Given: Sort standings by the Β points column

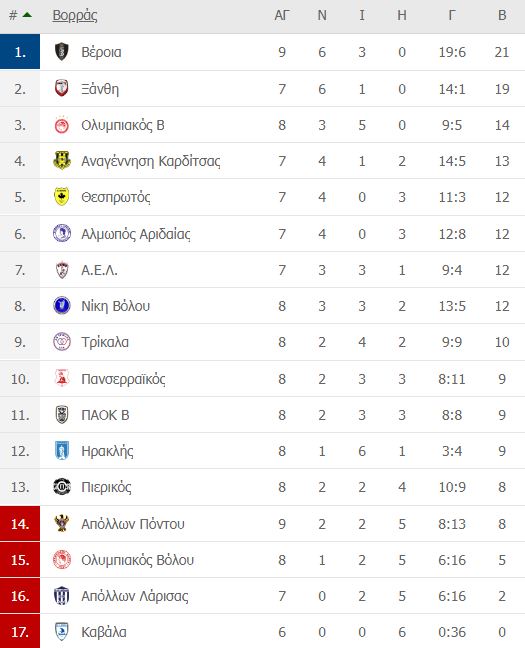Looking at the screenshot, I should (502, 16).
